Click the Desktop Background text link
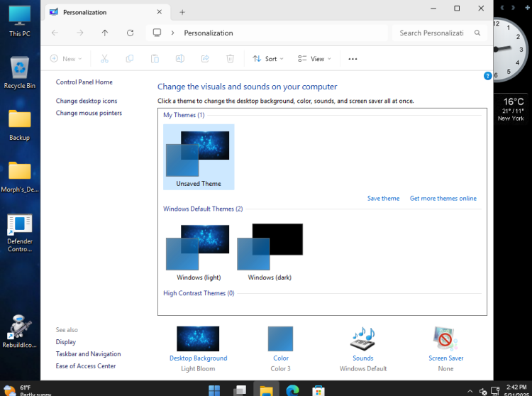Viewport: 532px width, 396px height. coord(198,358)
